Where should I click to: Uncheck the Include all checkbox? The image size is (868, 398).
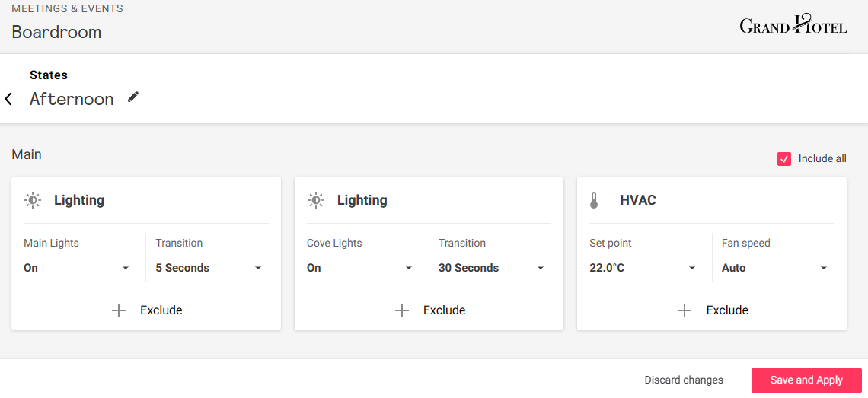pyautogui.click(x=784, y=159)
